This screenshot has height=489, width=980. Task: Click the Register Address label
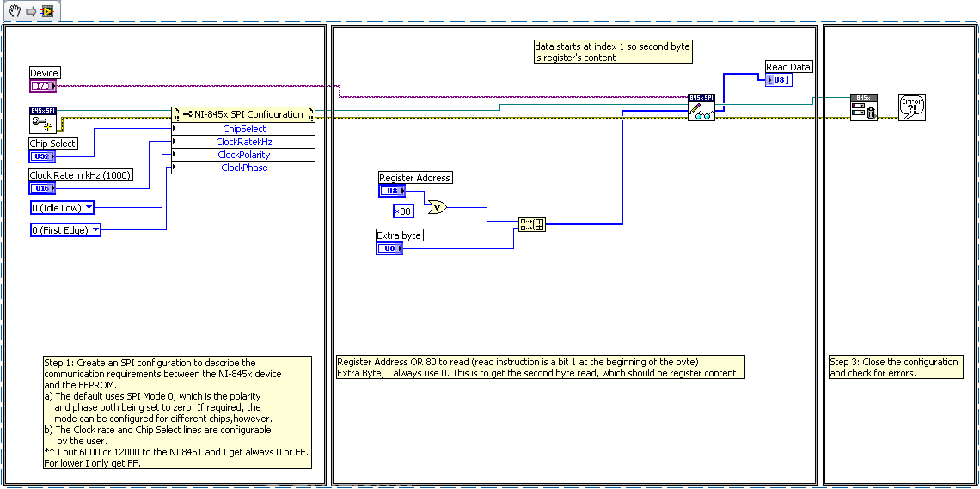pos(415,178)
